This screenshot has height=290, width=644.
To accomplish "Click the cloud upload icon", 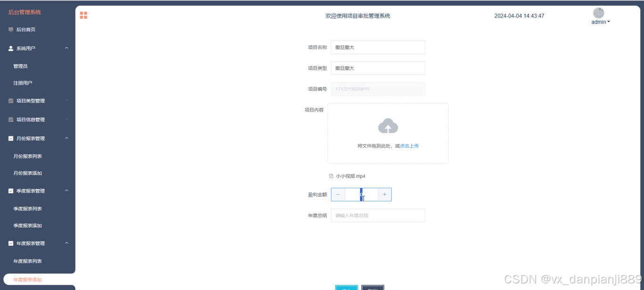I will point(388,126).
